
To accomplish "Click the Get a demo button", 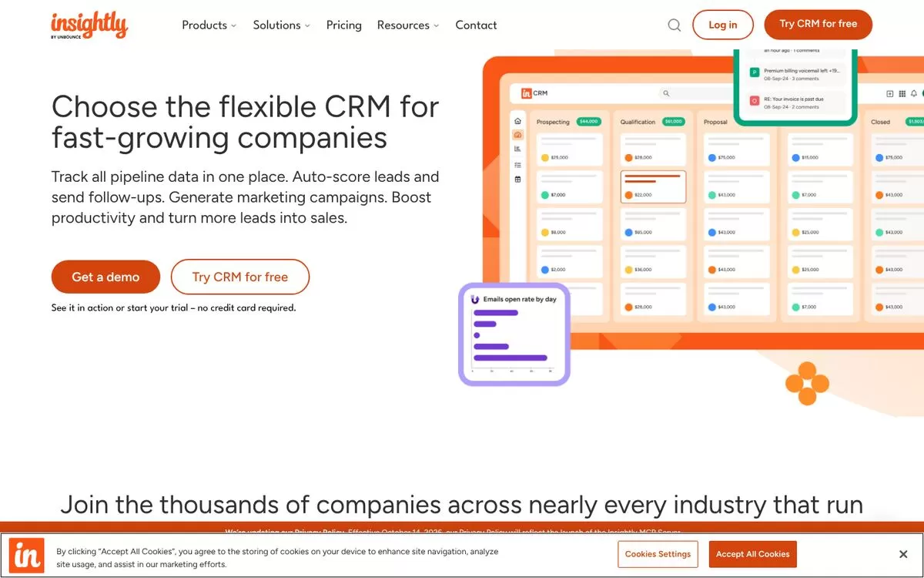I will (x=105, y=277).
